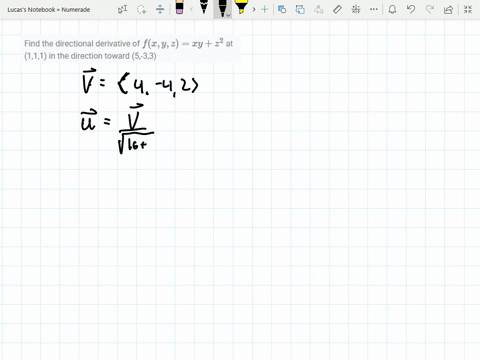The height and width of the screenshot is (360, 480).
Task: Undo the last ink stroke
Action: [x=411, y=9]
